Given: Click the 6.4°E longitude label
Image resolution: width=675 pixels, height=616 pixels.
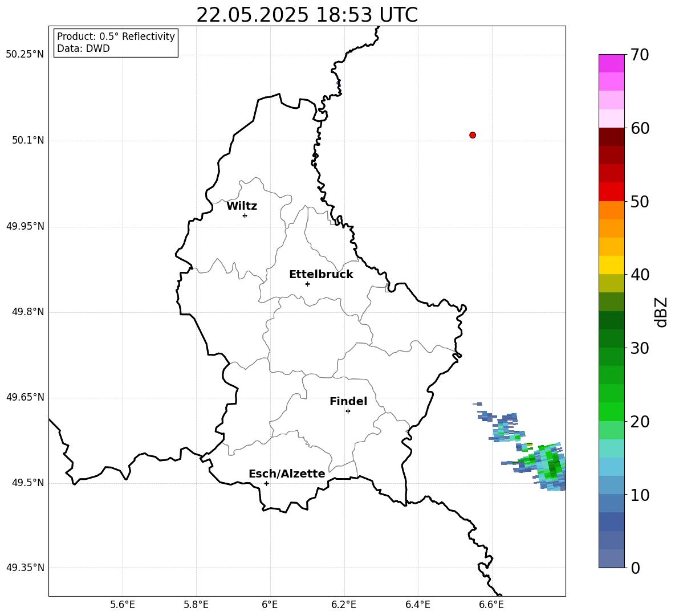Looking at the screenshot, I should 417,605.
